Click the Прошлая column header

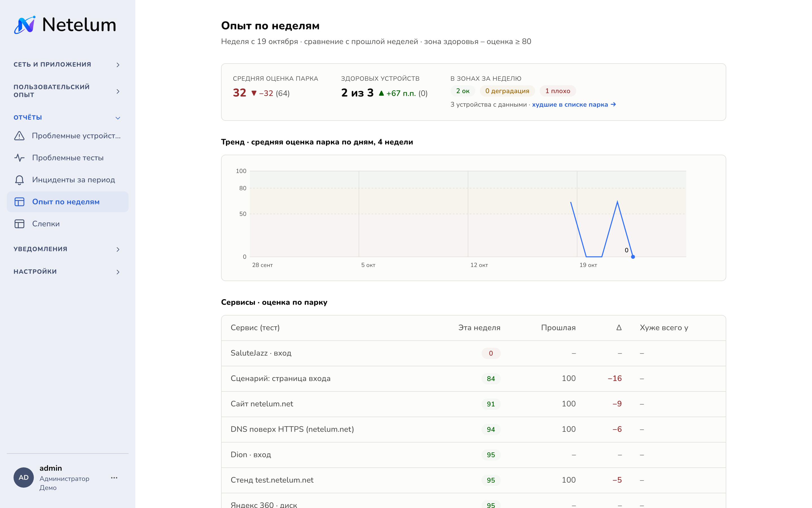click(558, 328)
